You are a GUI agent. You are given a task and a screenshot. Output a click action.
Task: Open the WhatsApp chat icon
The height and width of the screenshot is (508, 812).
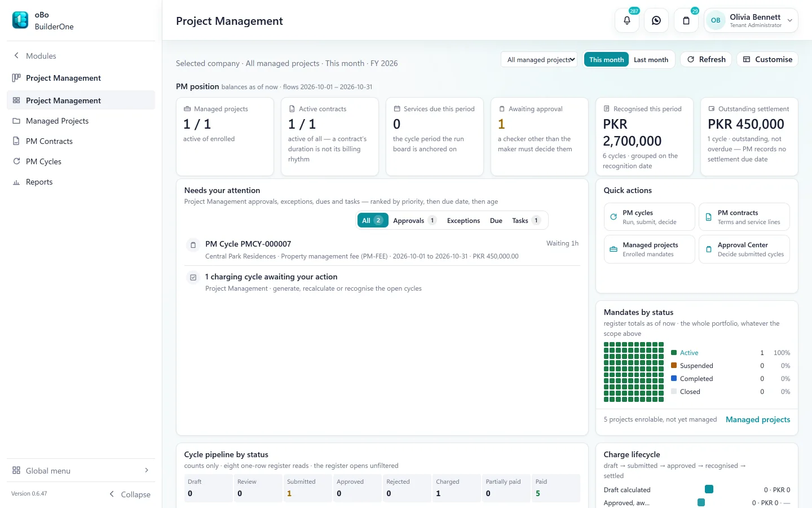(x=656, y=20)
